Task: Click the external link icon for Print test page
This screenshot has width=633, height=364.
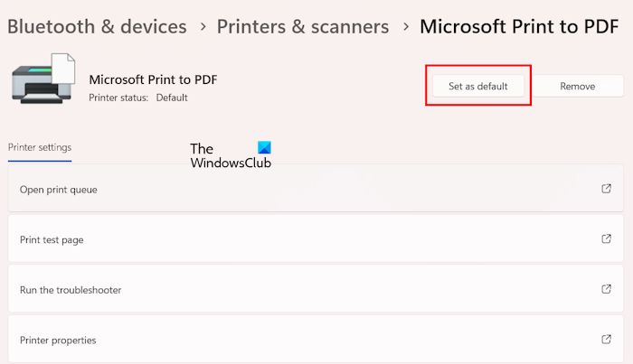Action: tap(606, 239)
